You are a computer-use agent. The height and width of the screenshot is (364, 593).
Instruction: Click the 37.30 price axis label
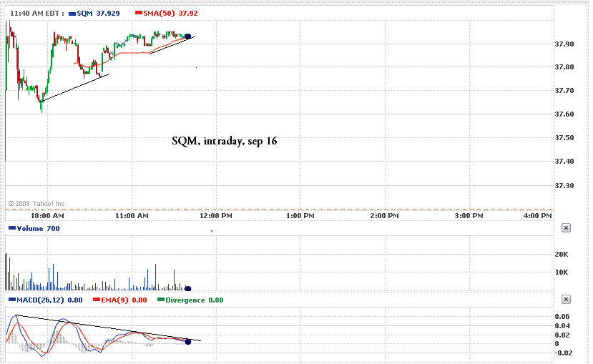(x=564, y=186)
